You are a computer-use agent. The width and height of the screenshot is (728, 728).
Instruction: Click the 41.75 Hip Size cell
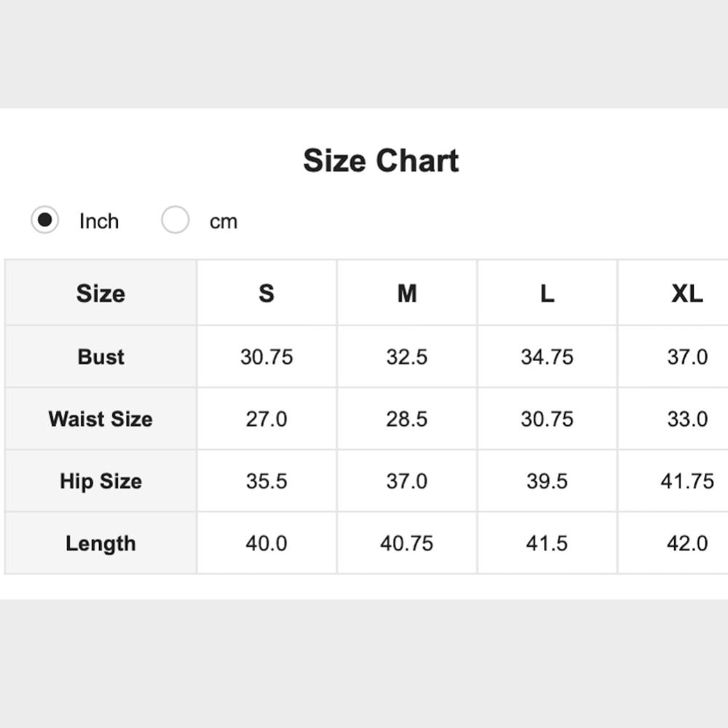click(687, 481)
